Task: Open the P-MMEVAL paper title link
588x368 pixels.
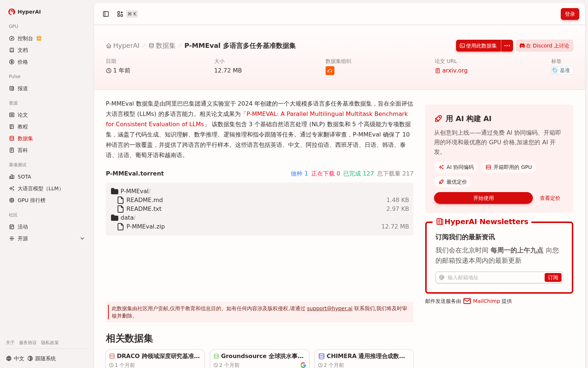Action: coord(257,119)
